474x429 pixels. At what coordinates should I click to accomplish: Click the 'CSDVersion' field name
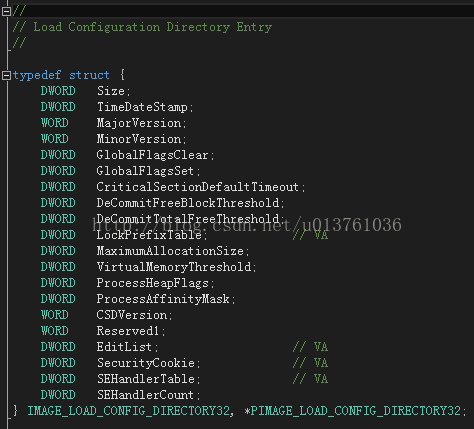pyautogui.click(x=132, y=315)
